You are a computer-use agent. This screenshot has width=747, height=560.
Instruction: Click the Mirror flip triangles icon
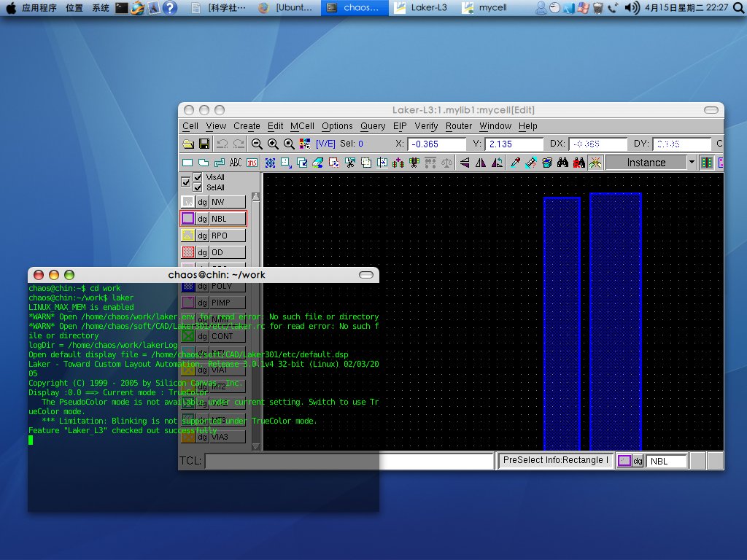[x=481, y=163]
